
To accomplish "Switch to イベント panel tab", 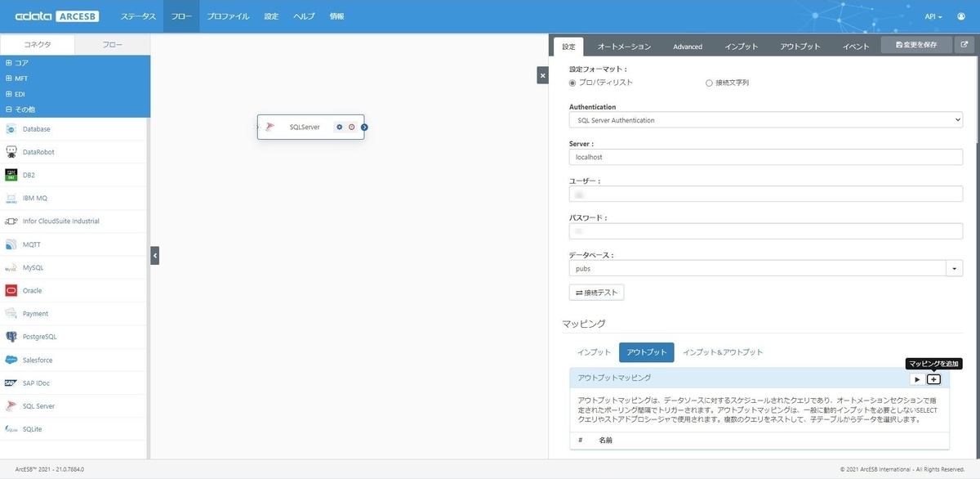I will (856, 47).
